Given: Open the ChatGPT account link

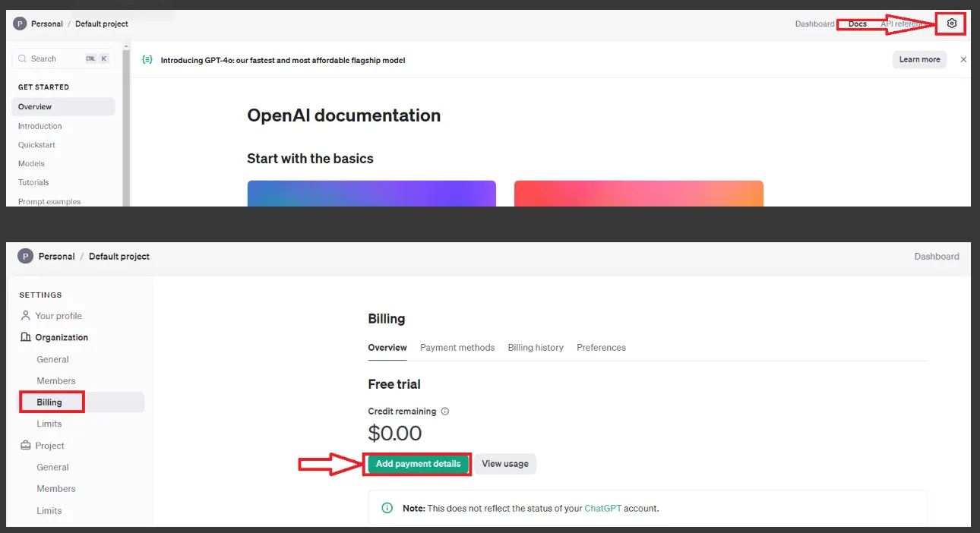Looking at the screenshot, I should tap(602, 508).
